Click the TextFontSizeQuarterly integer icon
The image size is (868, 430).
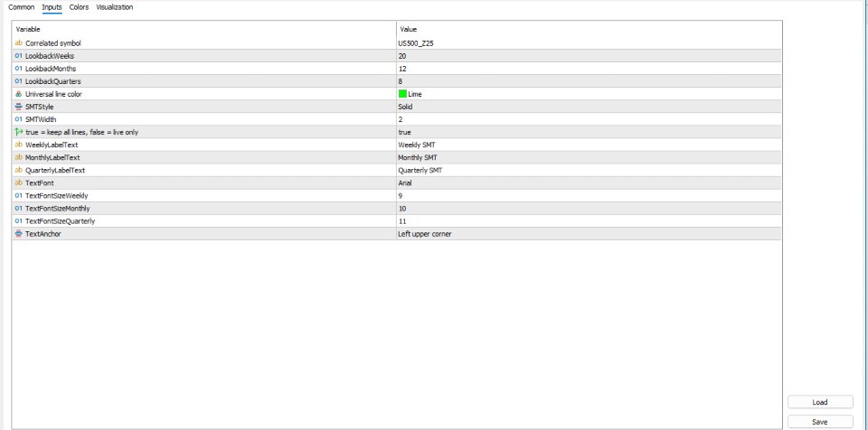coord(19,221)
